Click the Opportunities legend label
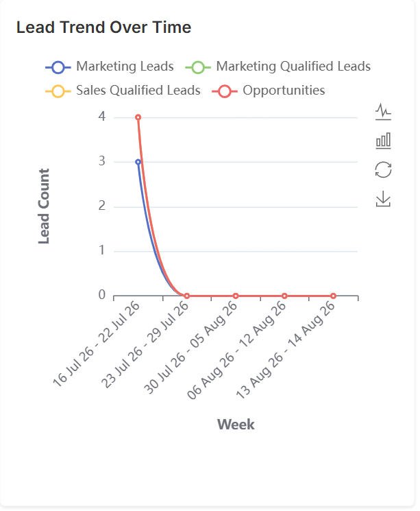 (x=284, y=91)
